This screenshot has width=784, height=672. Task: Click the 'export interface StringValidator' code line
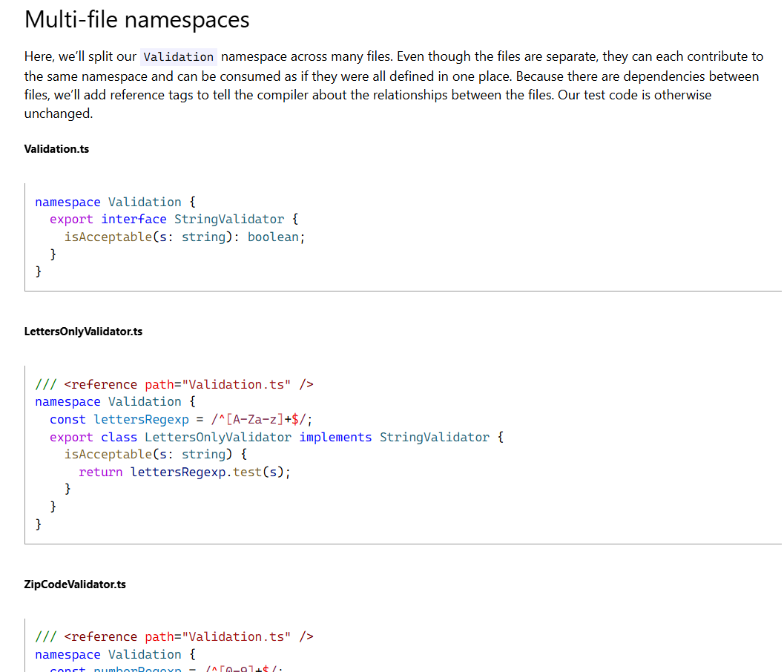(x=167, y=220)
